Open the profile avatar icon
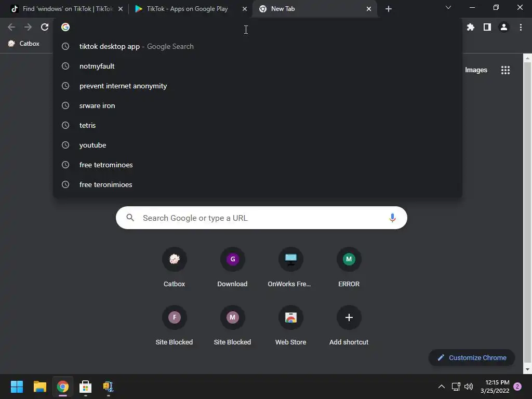The width and height of the screenshot is (532, 399). [x=504, y=27]
